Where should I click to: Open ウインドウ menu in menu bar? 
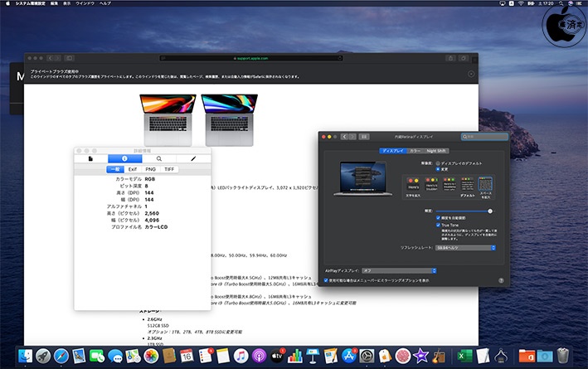pos(85,3)
